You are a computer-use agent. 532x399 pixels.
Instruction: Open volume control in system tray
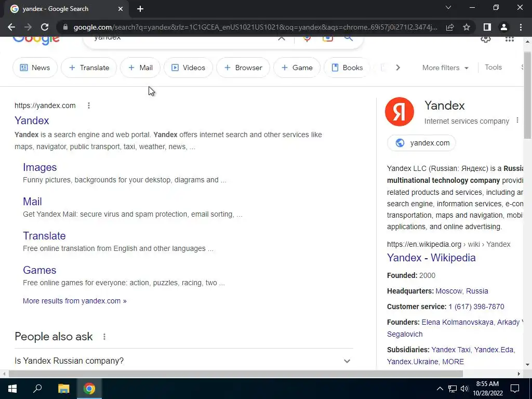pyautogui.click(x=464, y=389)
